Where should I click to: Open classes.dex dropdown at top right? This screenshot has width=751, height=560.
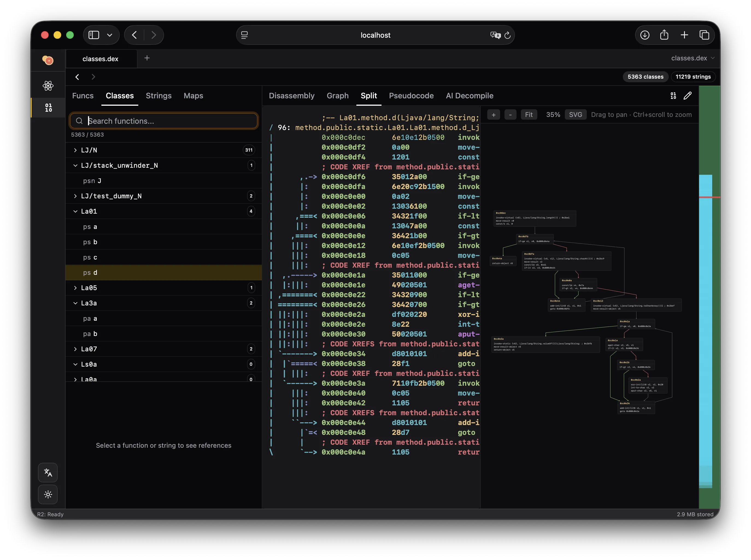(x=693, y=58)
